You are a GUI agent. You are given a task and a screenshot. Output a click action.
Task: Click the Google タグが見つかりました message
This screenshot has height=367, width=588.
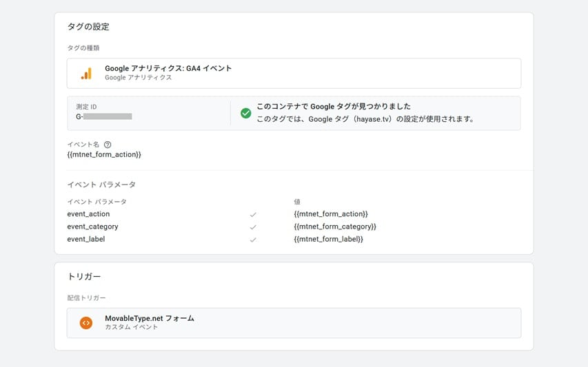click(333, 107)
